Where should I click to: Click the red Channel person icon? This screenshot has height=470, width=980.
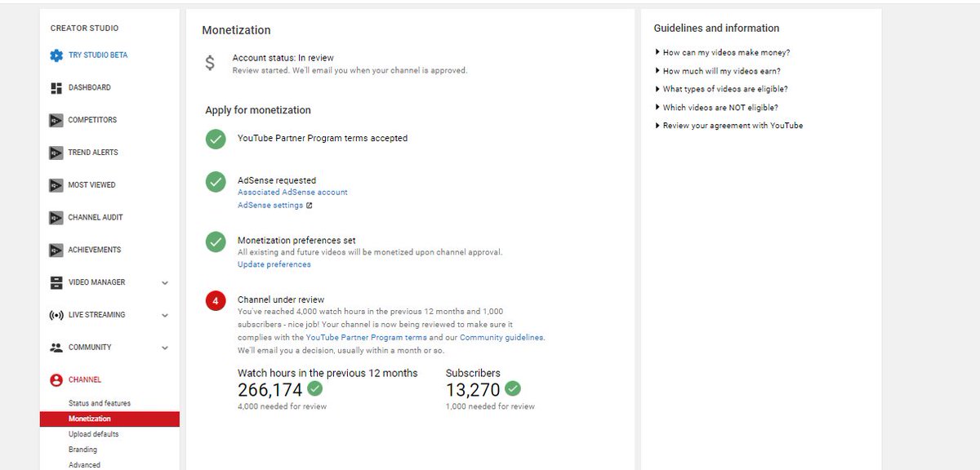[x=56, y=380]
